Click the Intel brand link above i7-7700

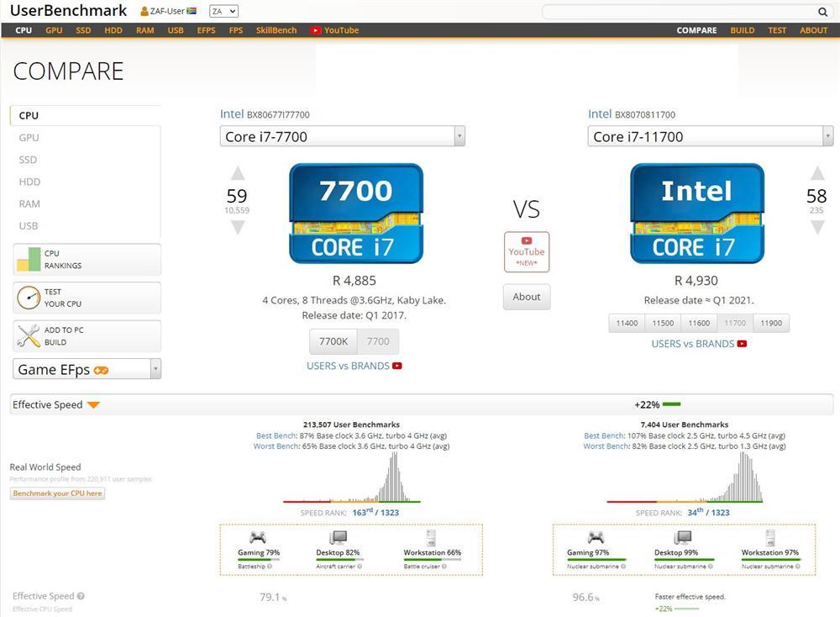tap(232, 113)
